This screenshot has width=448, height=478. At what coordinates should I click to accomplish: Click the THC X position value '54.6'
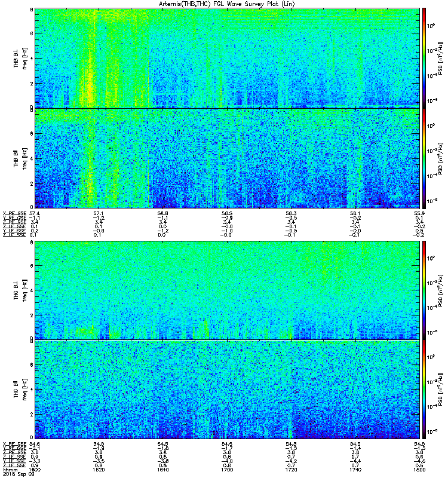[x=35, y=444]
